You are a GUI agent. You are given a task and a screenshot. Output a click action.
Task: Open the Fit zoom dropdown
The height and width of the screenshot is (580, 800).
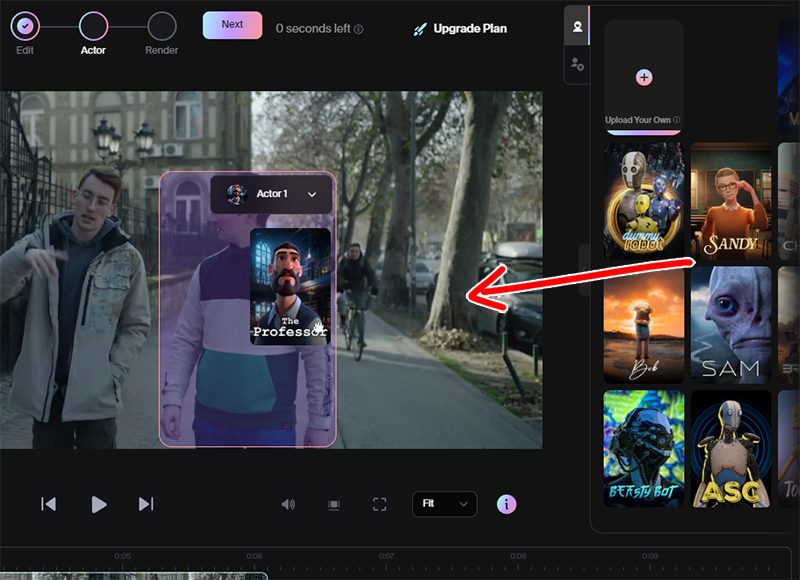(x=444, y=504)
